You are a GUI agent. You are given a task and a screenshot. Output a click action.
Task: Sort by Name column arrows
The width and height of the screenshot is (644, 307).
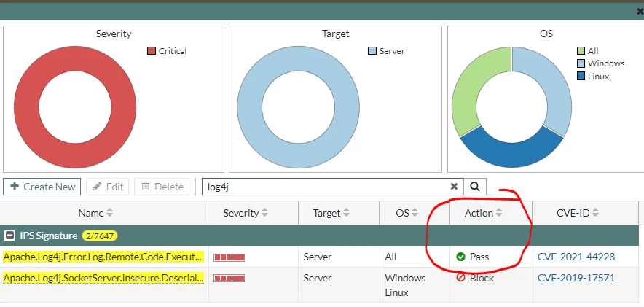109,213
